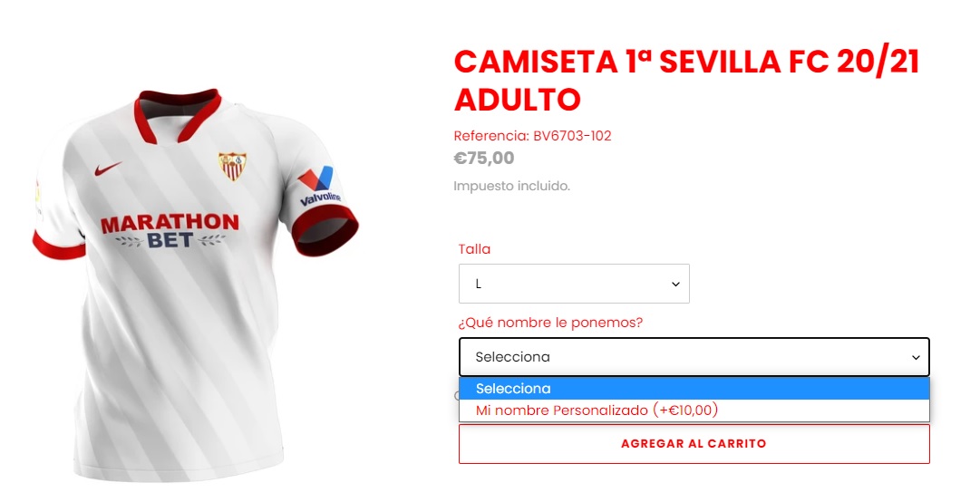This screenshot has height=502, width=980.
Task: Click the Sevilla FC crest on the shirt
Action: pyautogui.click(x=233, y=166)
